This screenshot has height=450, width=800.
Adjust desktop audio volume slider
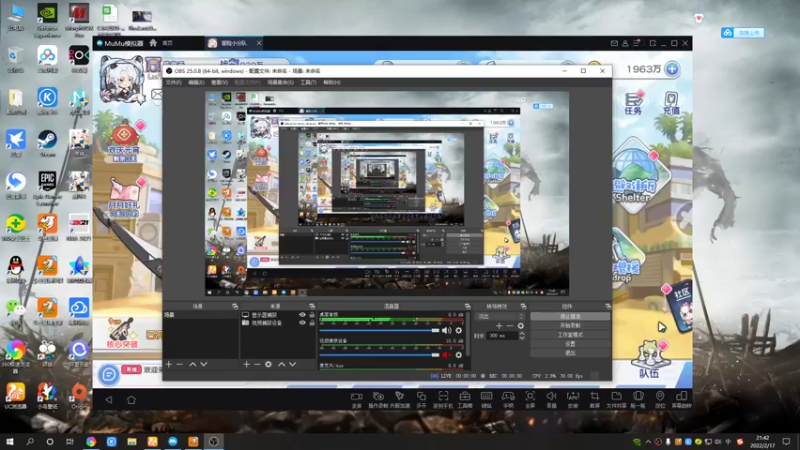[x=379, y=331]
